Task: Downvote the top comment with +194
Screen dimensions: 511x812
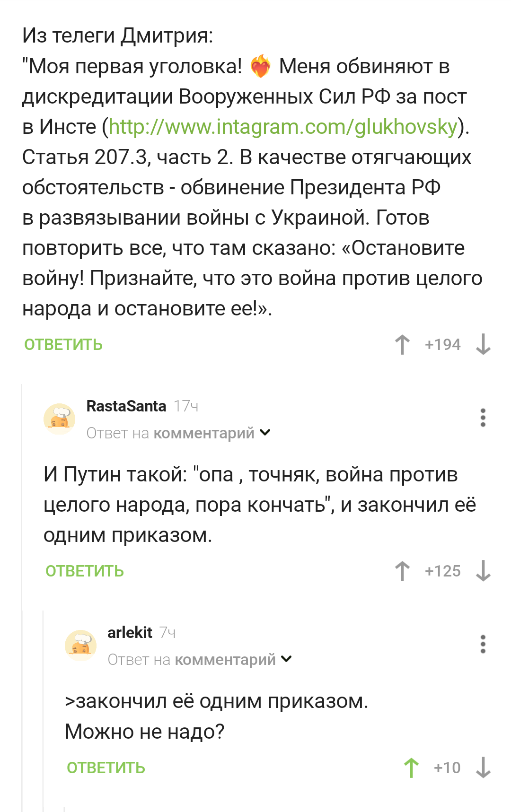Action: tap(483, 344)
